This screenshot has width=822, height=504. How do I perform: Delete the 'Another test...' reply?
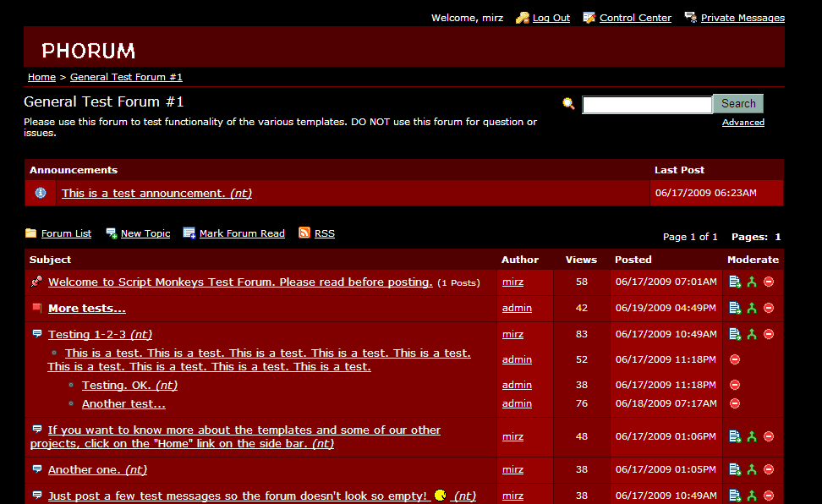[x=735, y=403]
